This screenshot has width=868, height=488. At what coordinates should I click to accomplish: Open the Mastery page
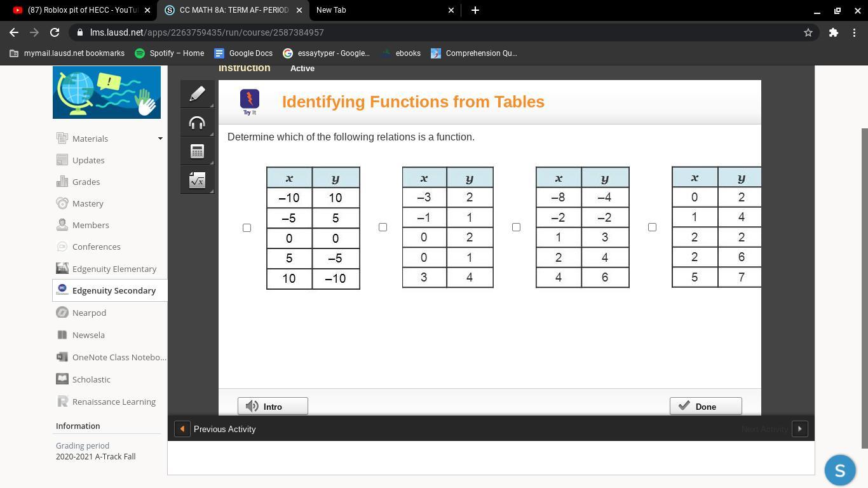[x=88, y=203]
